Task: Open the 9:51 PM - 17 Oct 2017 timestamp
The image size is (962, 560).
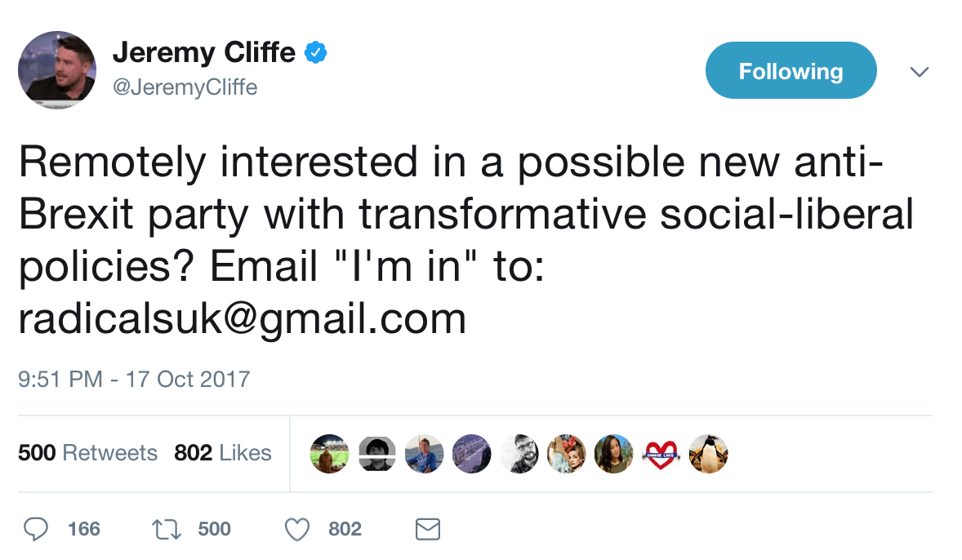Action: [134, 380]
